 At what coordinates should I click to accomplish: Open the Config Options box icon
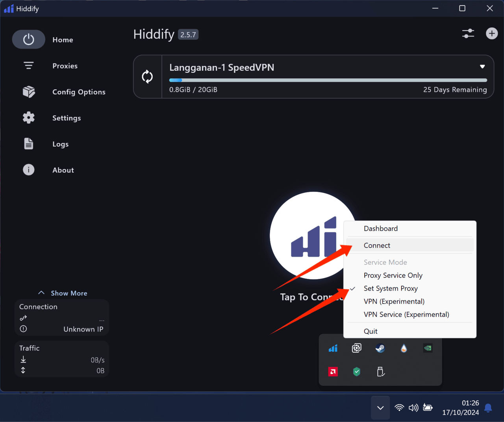coord(29,92)
